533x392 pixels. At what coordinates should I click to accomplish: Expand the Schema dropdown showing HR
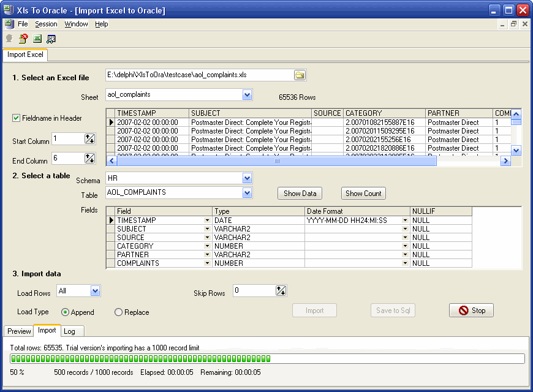247,178
